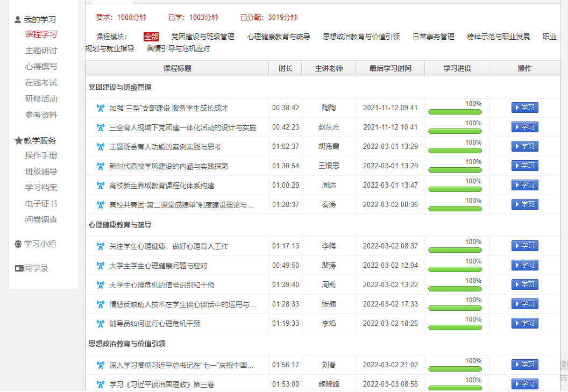Click the course icon beside 高校新生养成教育课程化体系构建
This screenshot has width=568, height=392.
[x=100, y=186]
